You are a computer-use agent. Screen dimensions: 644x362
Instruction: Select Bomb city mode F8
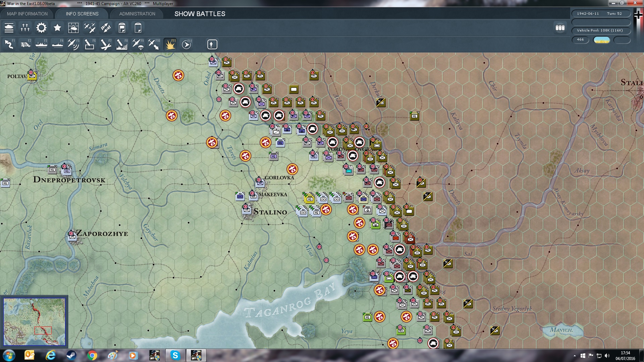click(x=122, y=44)
